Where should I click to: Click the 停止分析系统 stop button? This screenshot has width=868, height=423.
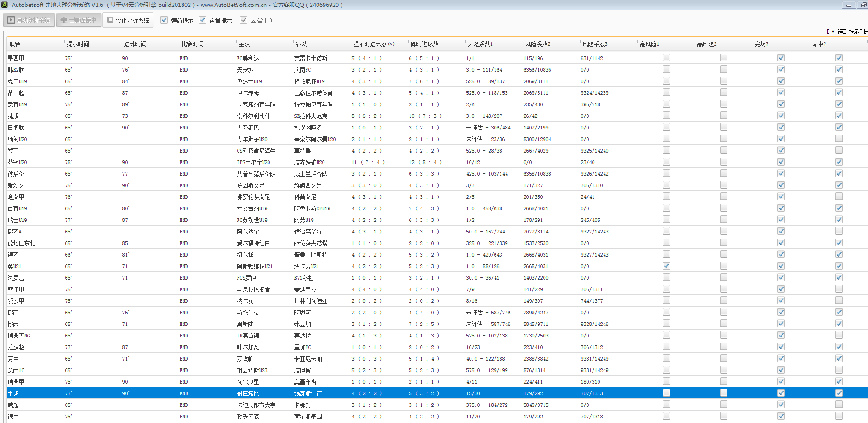point(128,20)
